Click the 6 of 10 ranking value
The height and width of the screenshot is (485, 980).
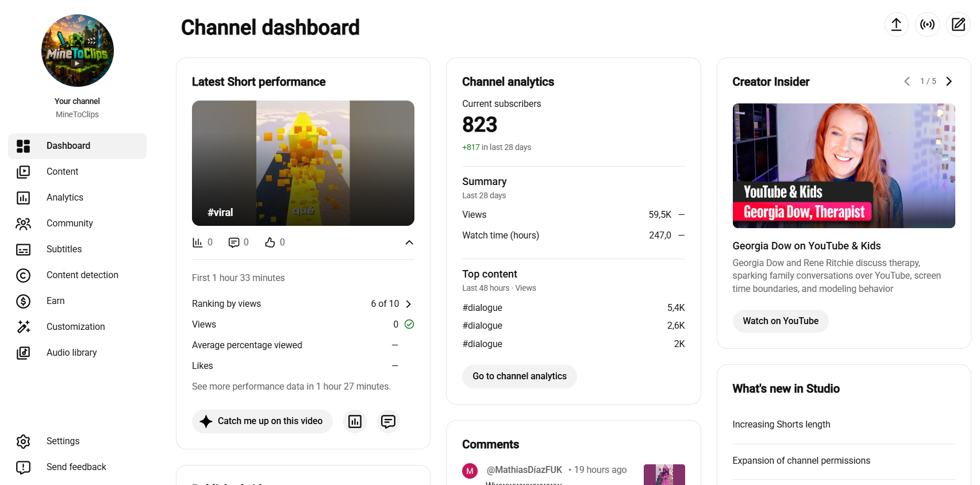385,304
